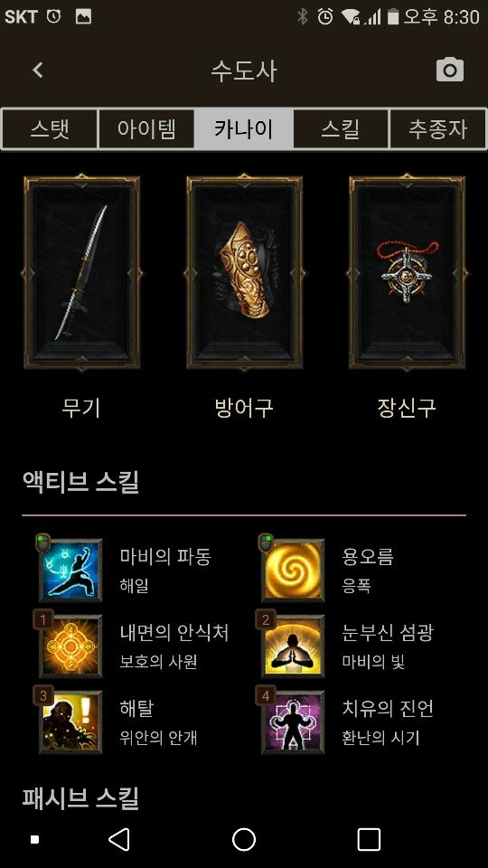The width and height of the screenshot is (488, 868).
Task: Open the 용오름 skill icon
Action: point(293,571)
